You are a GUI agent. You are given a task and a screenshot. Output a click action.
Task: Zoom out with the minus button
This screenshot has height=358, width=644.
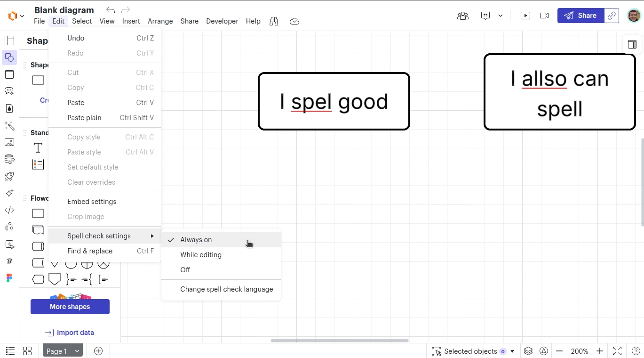(x=559, y=351)
